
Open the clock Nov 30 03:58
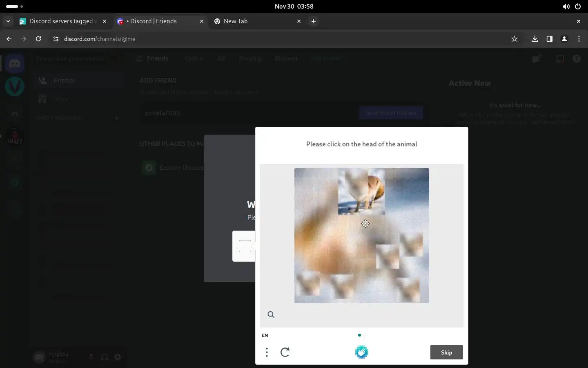(294, 7)
